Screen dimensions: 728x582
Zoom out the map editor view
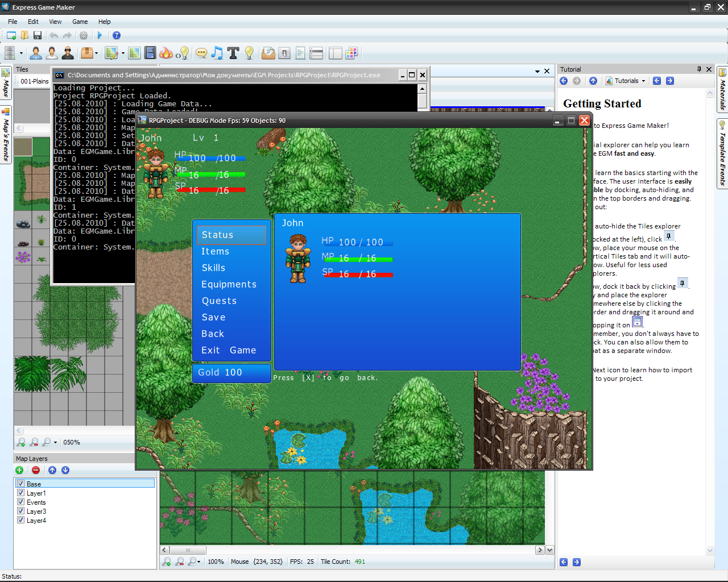[180, 562]
